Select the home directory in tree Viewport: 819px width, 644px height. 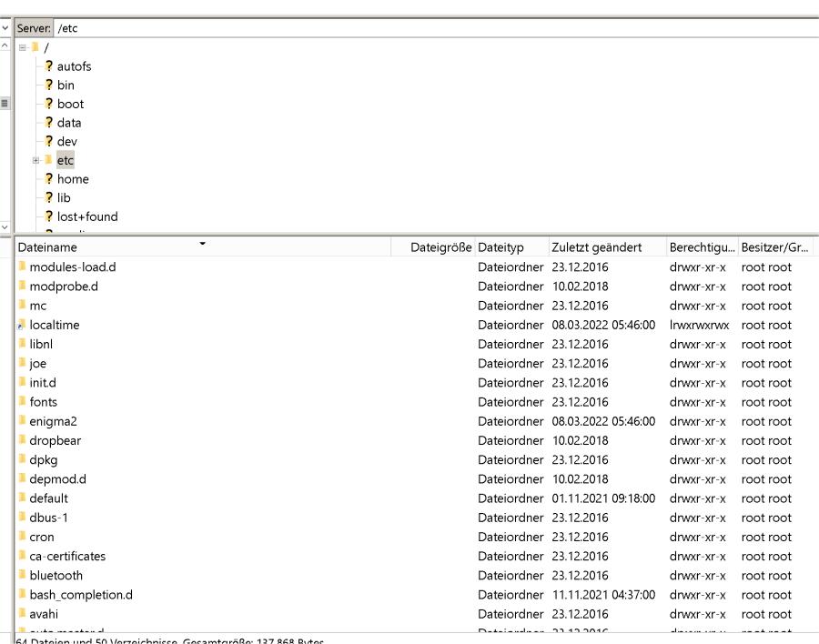pyautogui.click(x=73, y=179)
